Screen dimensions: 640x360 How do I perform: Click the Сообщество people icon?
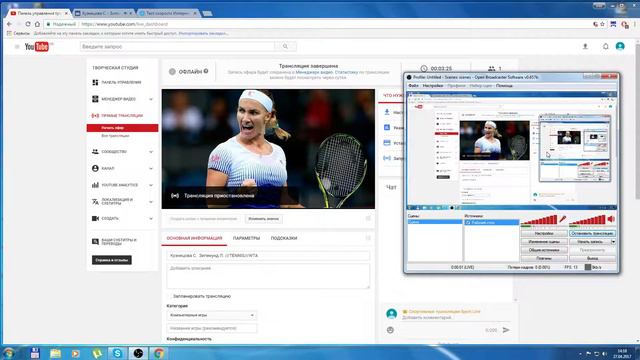95,151
